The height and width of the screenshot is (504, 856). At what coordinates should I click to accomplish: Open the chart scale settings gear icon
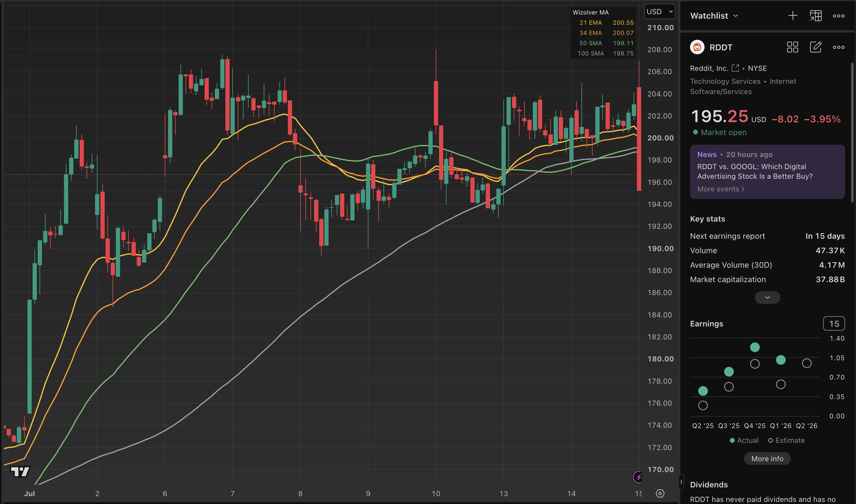tap(660, 493)
